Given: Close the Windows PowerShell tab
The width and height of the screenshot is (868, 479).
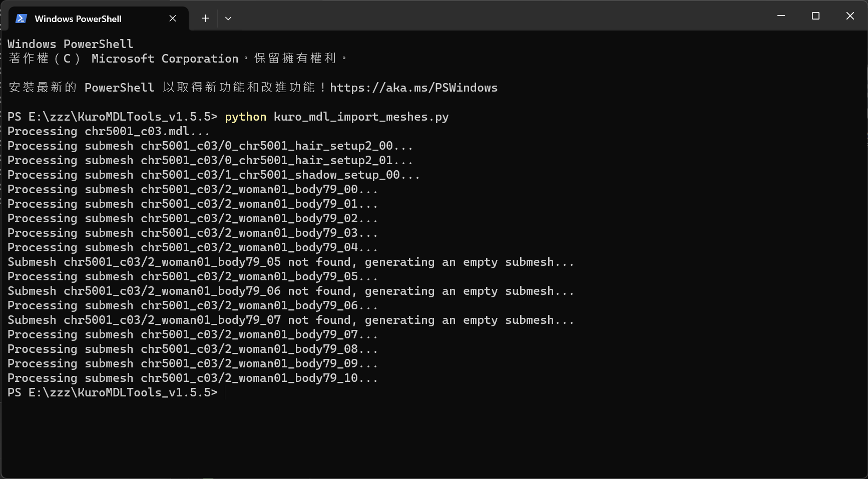Looking at the screenshot, I should (x=173, y=19).
